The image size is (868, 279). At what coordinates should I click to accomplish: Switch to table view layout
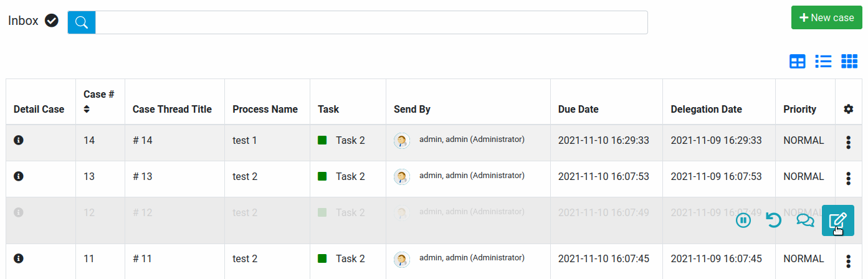(798, 61)
